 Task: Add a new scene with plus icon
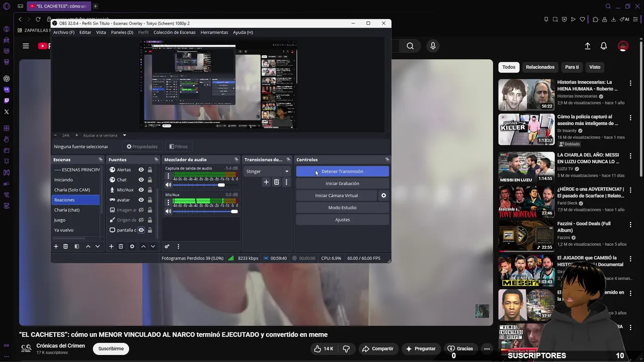point(56,246)
